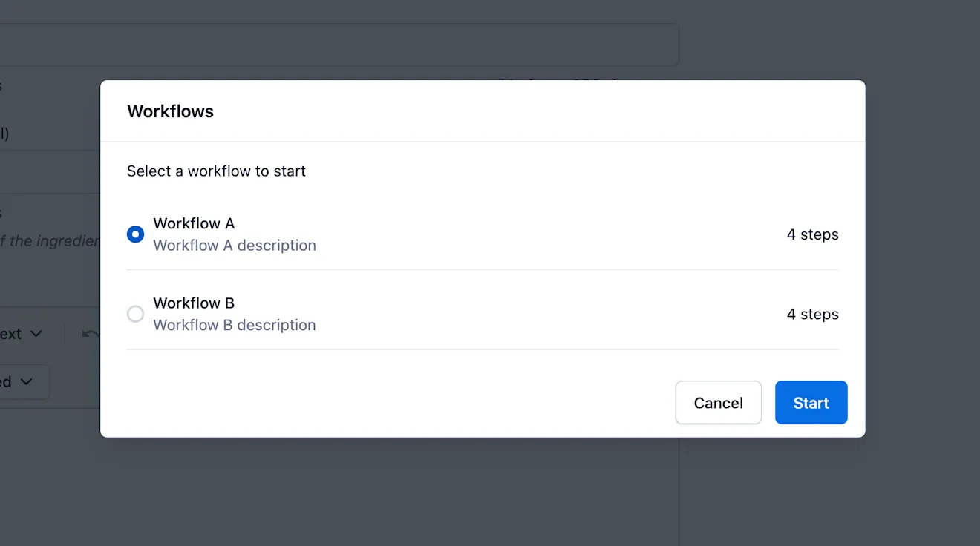Click the 'Workflow B' title text

click(194, 303)
